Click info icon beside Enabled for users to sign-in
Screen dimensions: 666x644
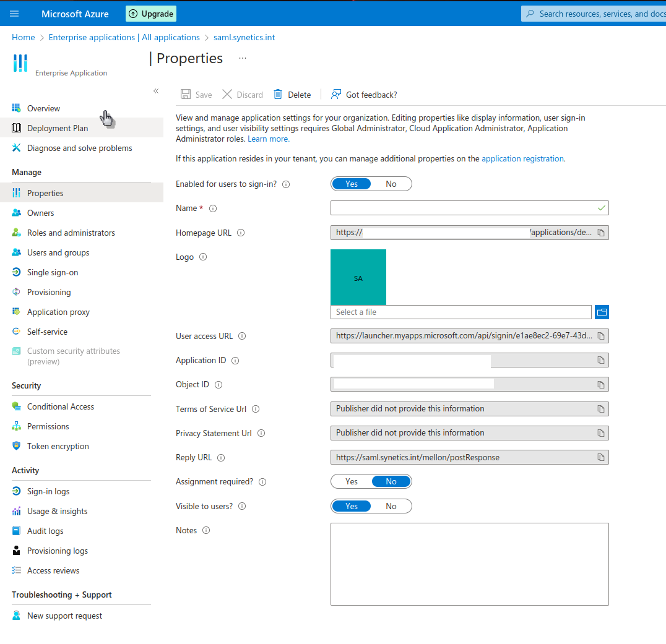click(x=287, y=184)
